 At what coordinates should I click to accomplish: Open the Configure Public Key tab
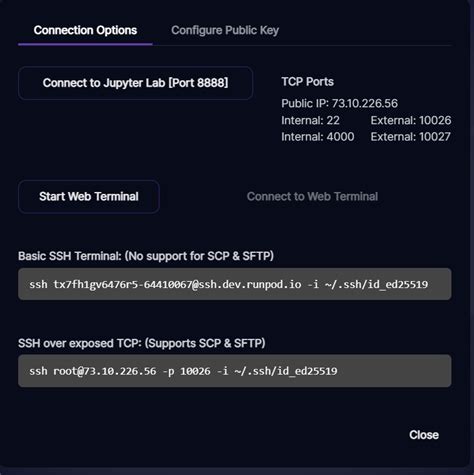(x=225, y=30)
